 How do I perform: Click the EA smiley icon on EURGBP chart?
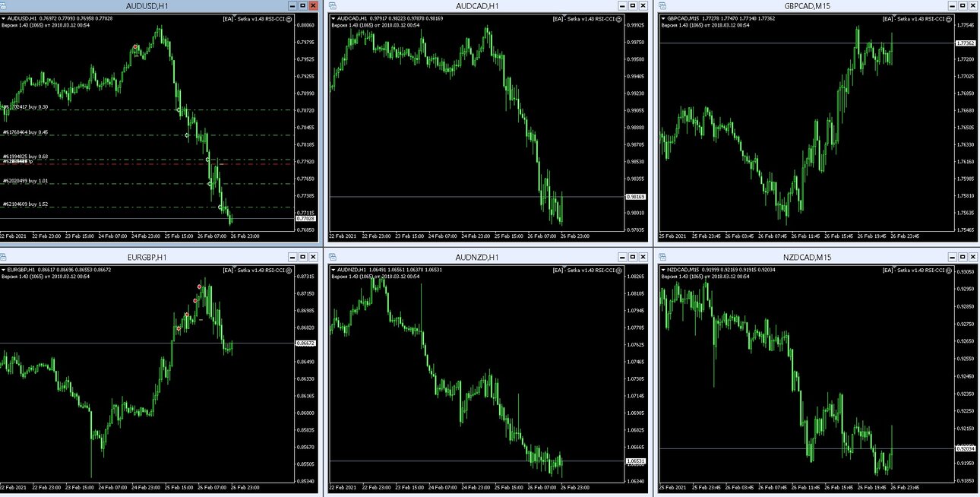(289, 270)
